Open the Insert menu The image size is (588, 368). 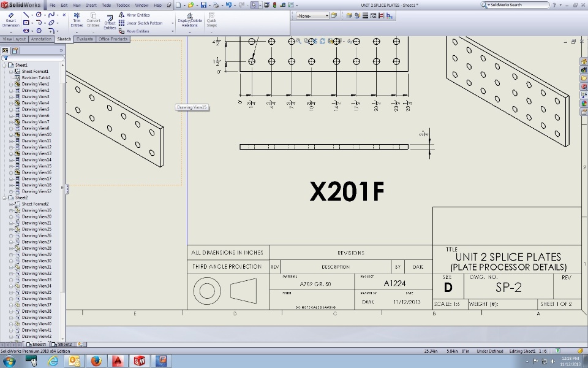(91, 6)
